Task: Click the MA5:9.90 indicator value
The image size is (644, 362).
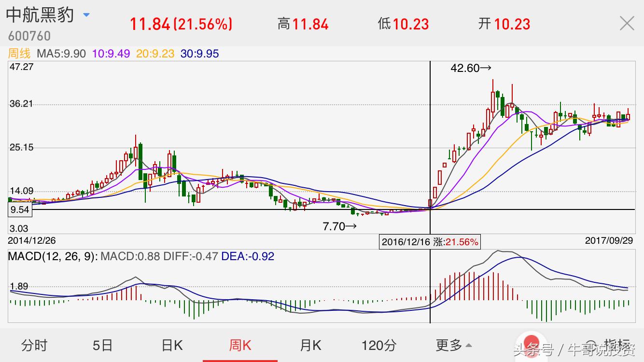Action: 60,54
